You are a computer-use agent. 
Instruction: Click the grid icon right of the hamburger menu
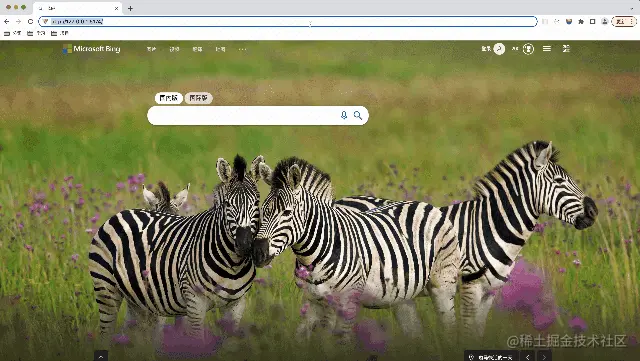pos(566,49)
